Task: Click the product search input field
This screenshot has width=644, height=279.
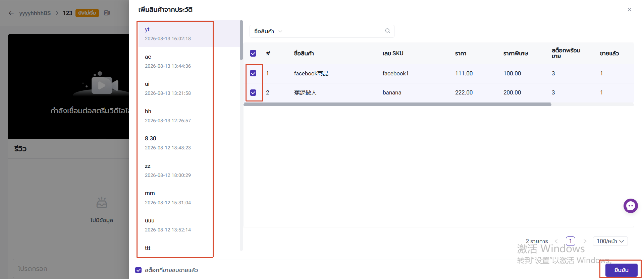Action: click(335, 31)
